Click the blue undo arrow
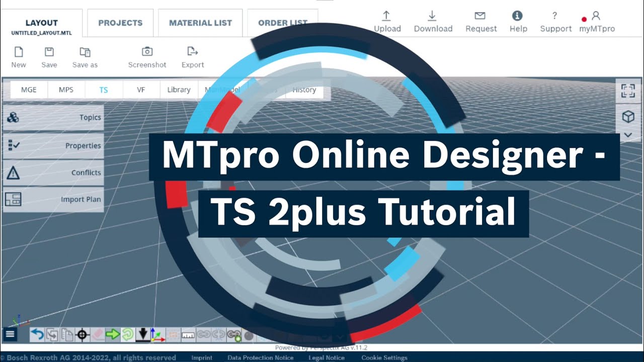The height and width of the screenshot is (362, 644). click(x=37, y=335)
